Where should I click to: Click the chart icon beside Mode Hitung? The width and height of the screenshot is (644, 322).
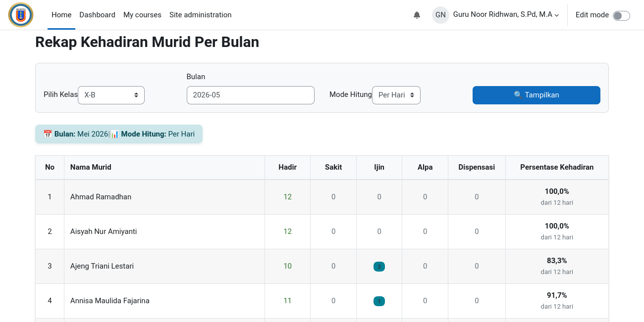tap(114, 134)
